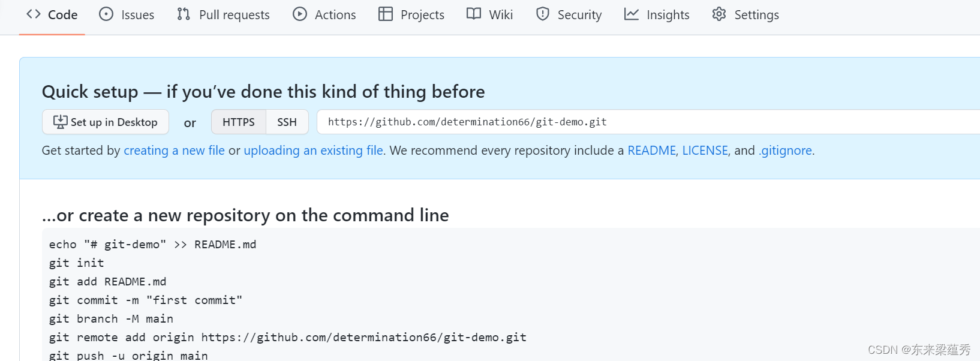Open Actions using the play icon
980x361 pixels.
pos(299,14)
